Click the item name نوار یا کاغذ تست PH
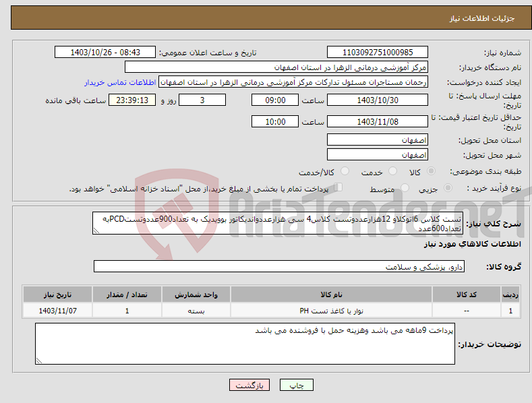532x403 pixels. coord(331,311)
